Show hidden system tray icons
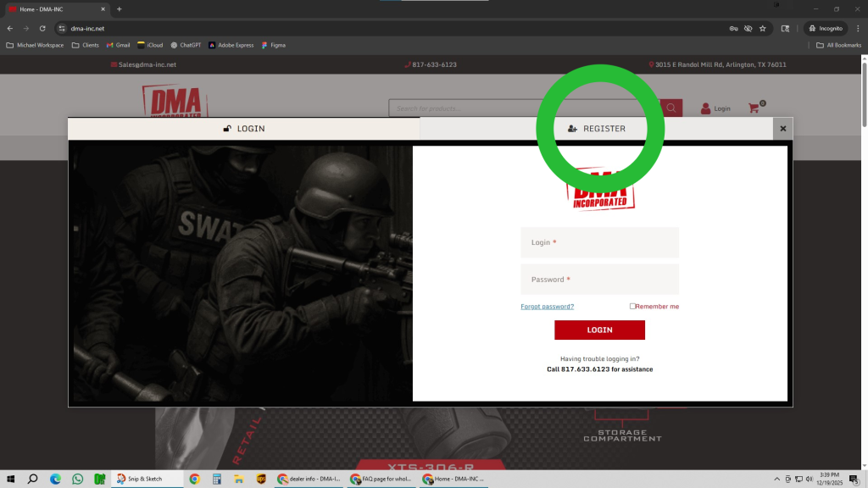 [x=776, y=479]
